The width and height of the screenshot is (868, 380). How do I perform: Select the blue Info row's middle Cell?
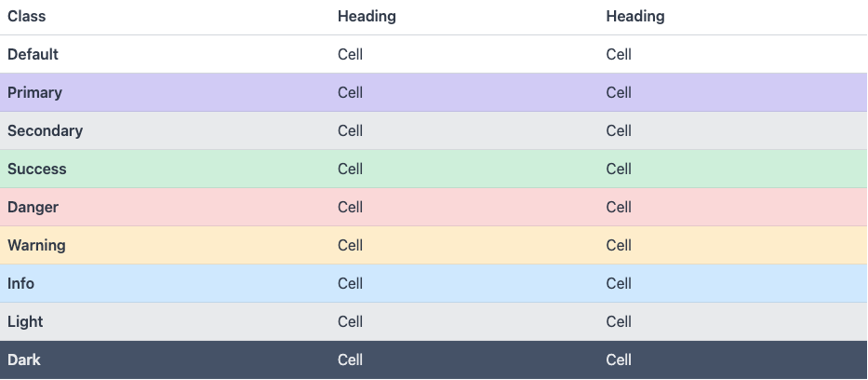click(x=351, y=284)
